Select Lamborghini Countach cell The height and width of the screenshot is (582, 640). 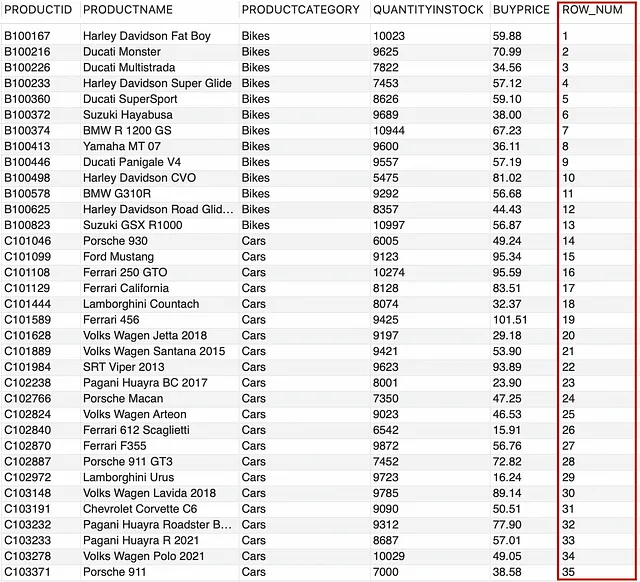click(141, 304)
